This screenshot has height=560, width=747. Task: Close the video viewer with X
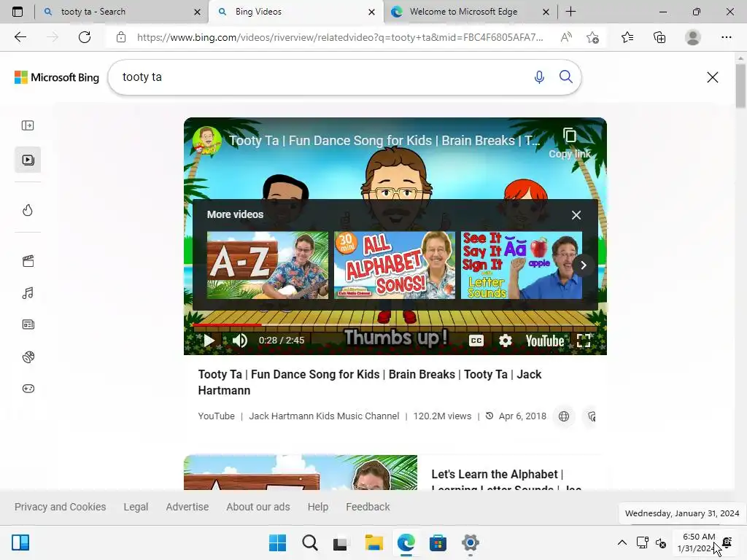click(x=712, y=77)
